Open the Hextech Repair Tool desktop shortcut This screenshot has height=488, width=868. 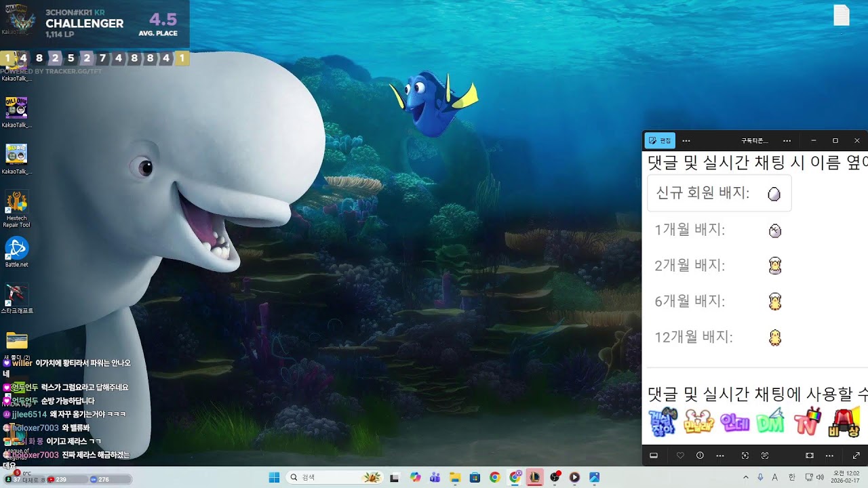click(x=16, y=209)
